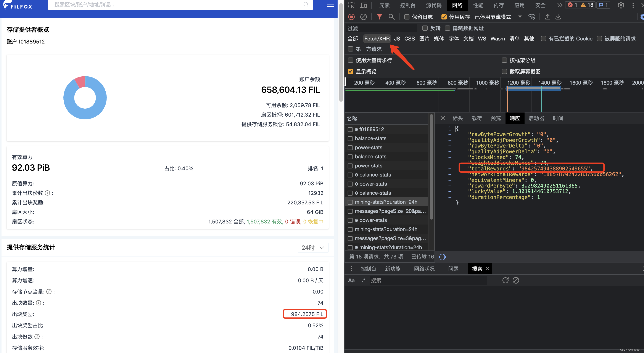Enable 隐藏数据网址 checkbox
This screenshot has height=353, width=644.
[448, 28]
